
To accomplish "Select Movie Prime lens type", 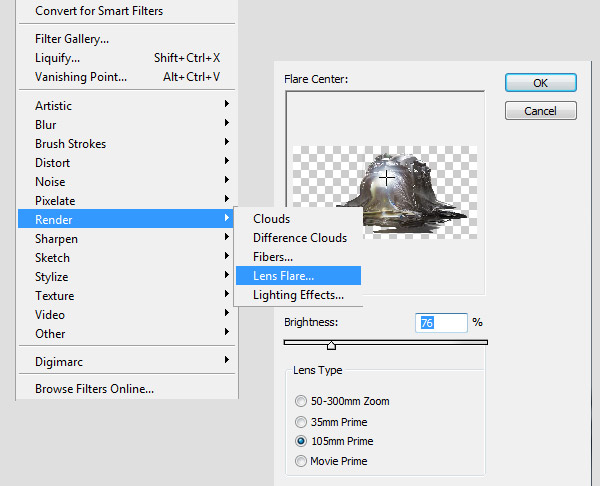I will 331,461.
